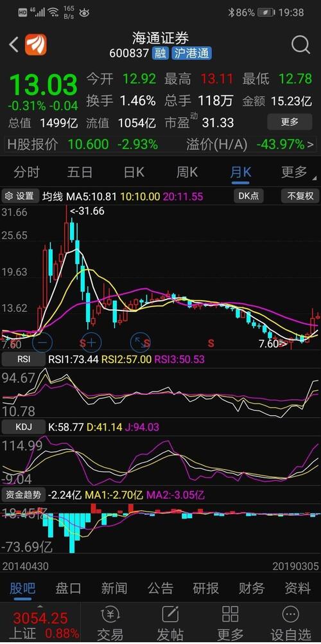Tap the K:58.77 KDJ value
The height and width of the screenshot is (644, 321).
(67, 427)
